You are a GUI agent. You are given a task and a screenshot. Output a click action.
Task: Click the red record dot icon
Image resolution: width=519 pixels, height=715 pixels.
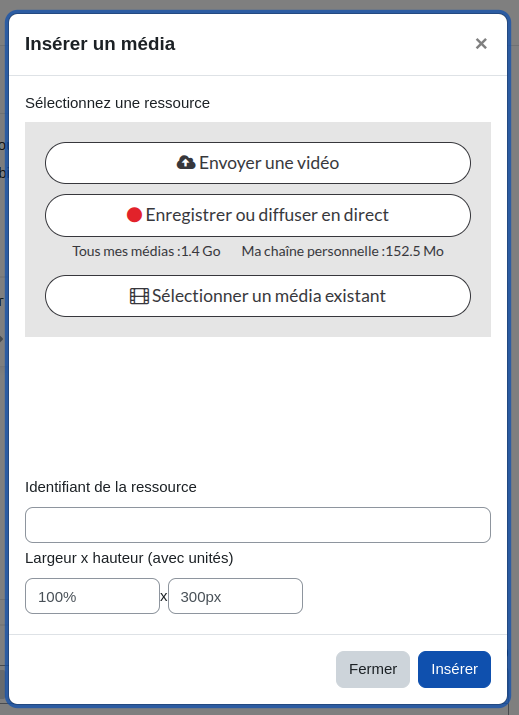pyautogui.click(x=134, y=215)
